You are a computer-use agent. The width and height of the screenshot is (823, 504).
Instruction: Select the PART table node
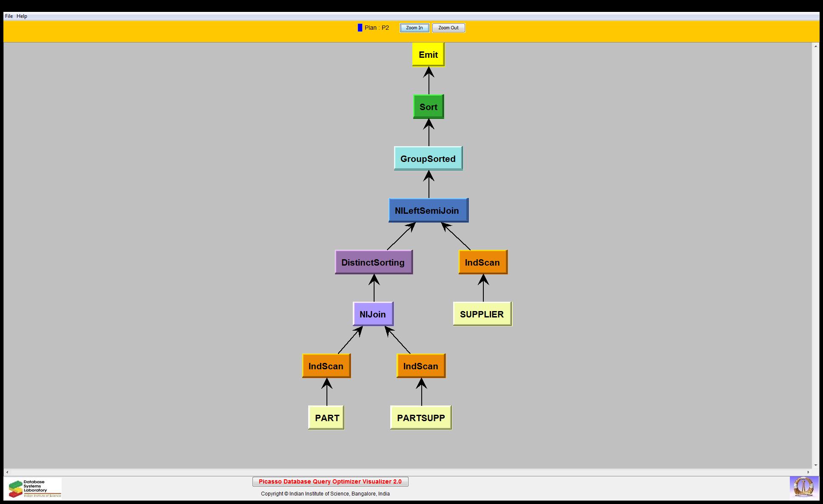[326, 418]
